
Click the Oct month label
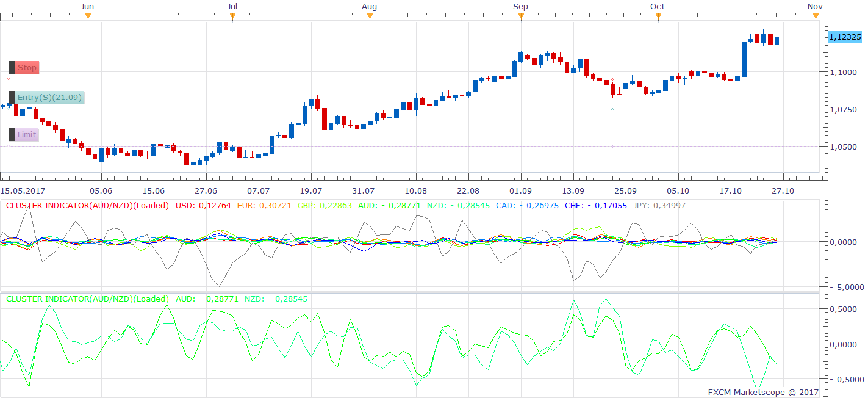point(658,7)
